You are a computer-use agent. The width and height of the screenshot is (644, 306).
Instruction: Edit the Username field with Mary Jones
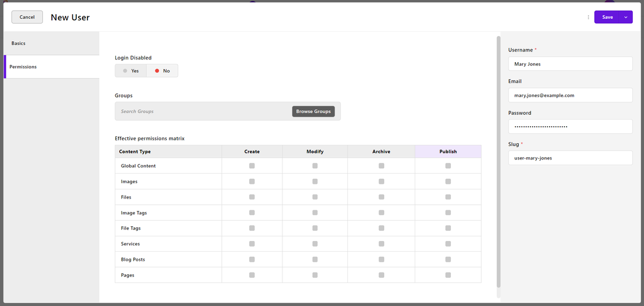tap(570, 64)
